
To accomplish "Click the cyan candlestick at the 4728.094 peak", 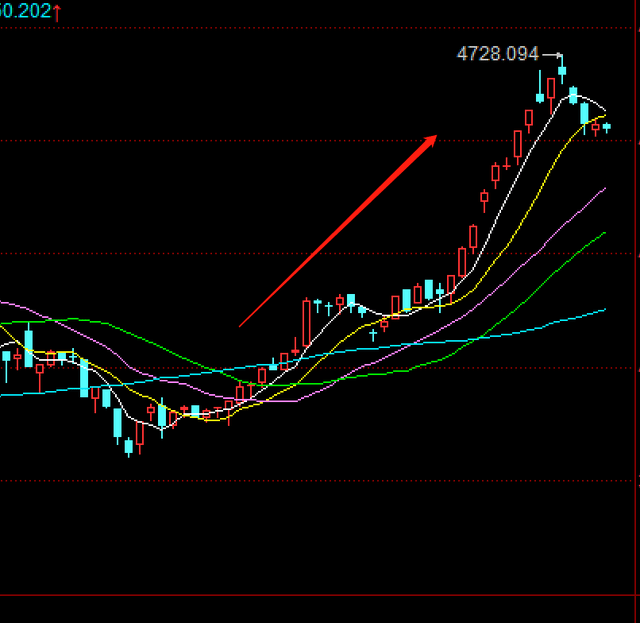I will tap(562, 70).
